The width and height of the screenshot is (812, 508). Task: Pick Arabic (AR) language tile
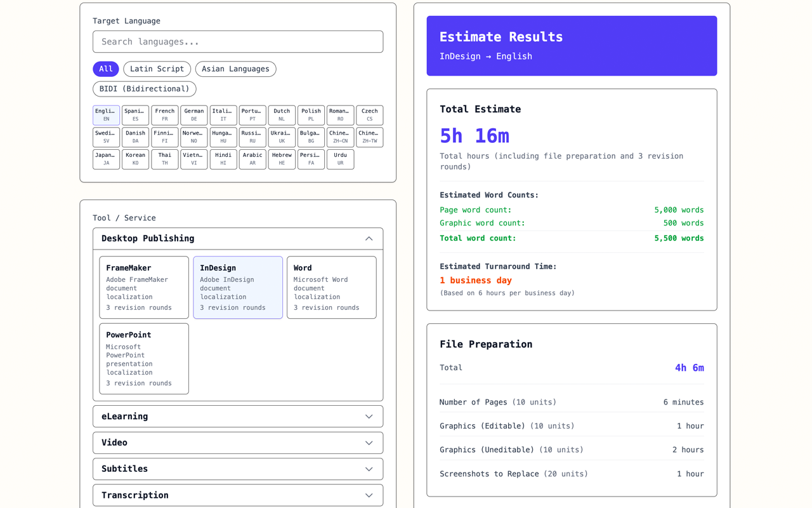click(x=252, y=159)
